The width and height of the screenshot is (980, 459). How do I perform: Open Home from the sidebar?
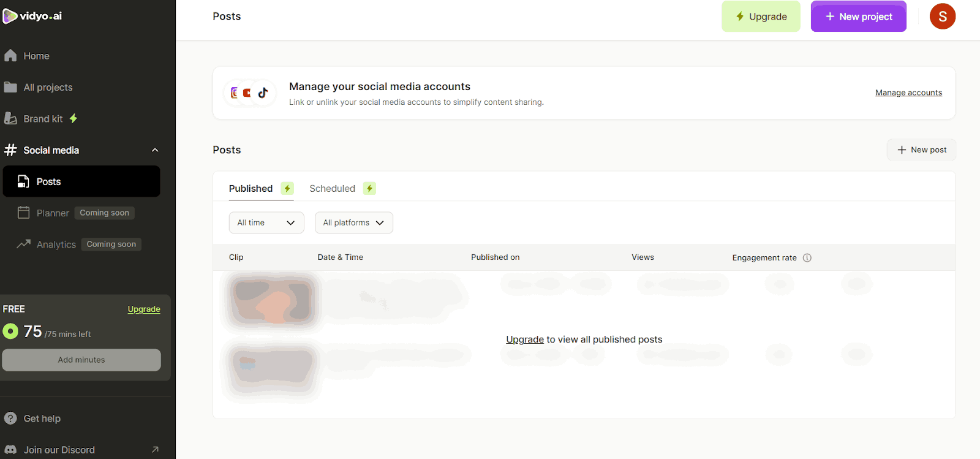36,56
